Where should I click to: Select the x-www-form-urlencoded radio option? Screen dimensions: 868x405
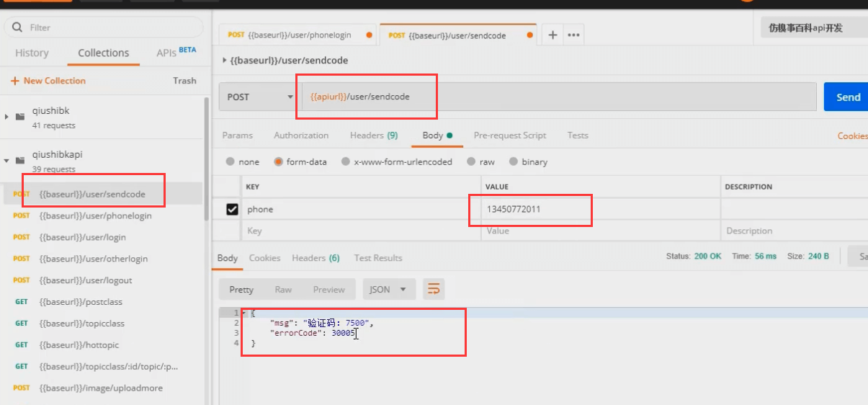coord(346,162)
